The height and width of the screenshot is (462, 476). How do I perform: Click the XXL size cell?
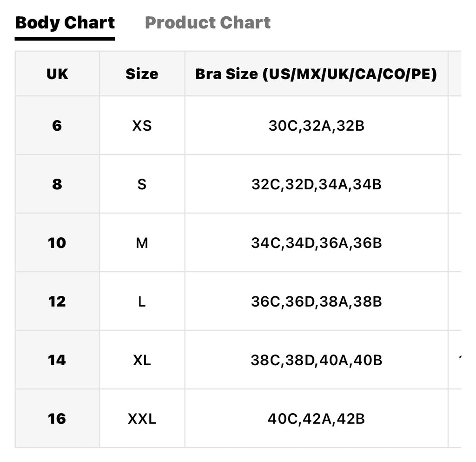pos(142,419)
